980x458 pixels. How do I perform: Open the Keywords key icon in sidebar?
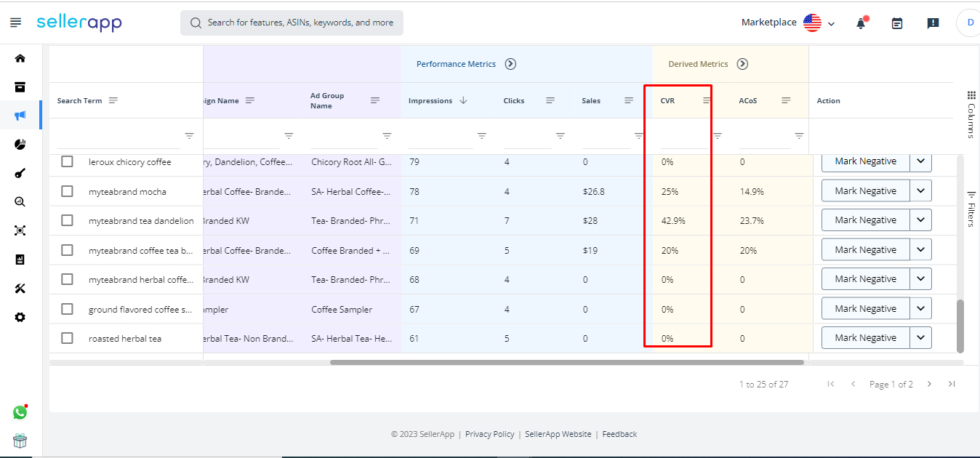[x=20, y=172]
